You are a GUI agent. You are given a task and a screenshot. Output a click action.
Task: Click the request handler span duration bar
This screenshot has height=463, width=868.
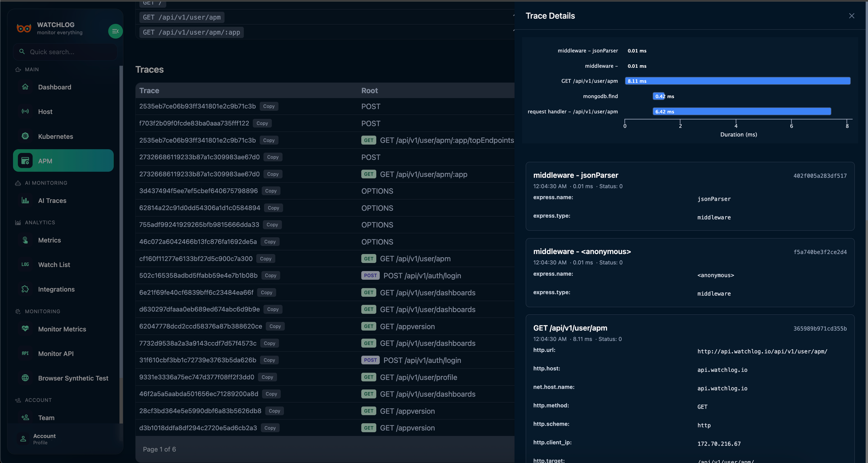pyautogui.click(x=741, y=112)
